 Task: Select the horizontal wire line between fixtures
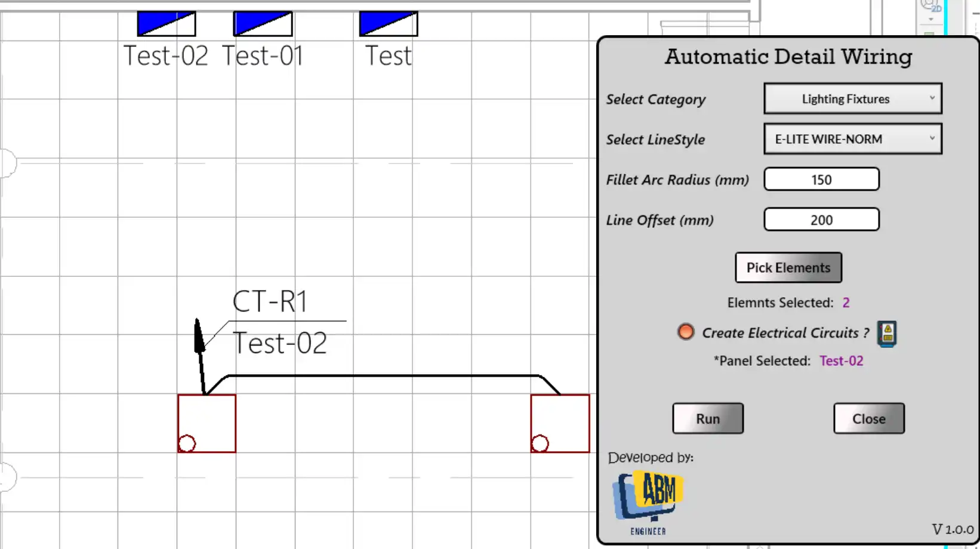coord(382,376)
